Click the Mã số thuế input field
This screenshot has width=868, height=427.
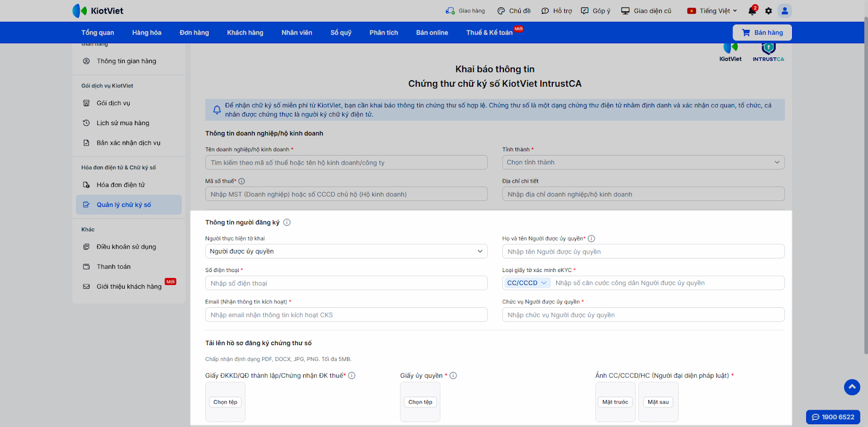pyautogui.click(x=346, y=194)
